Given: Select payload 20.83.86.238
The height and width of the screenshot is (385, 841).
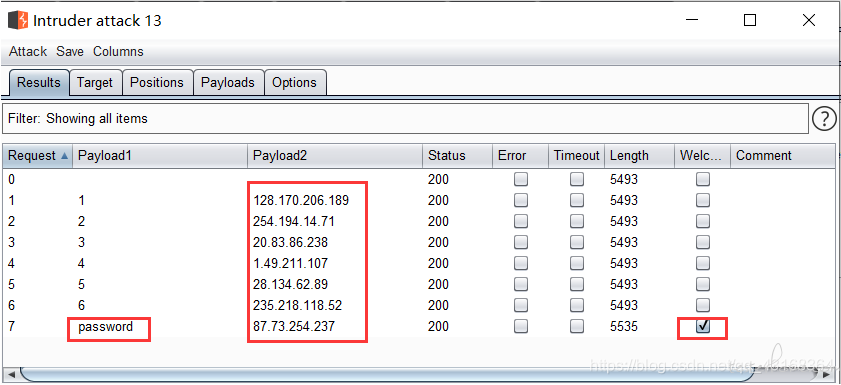Looking at the screenshot, I should click(290, 242).
